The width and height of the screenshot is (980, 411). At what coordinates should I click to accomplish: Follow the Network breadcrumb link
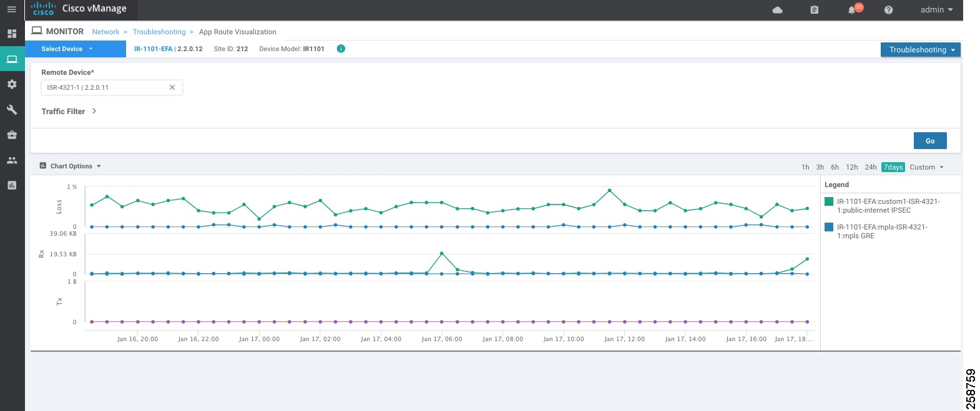pyautogui.click(x=105, y=32)
